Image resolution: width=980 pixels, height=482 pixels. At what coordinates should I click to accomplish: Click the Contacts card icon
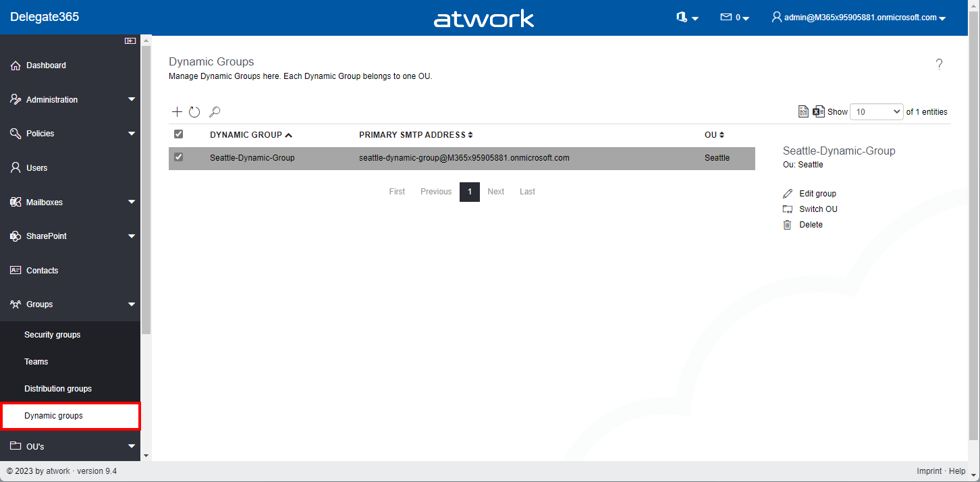coord(16,270)
